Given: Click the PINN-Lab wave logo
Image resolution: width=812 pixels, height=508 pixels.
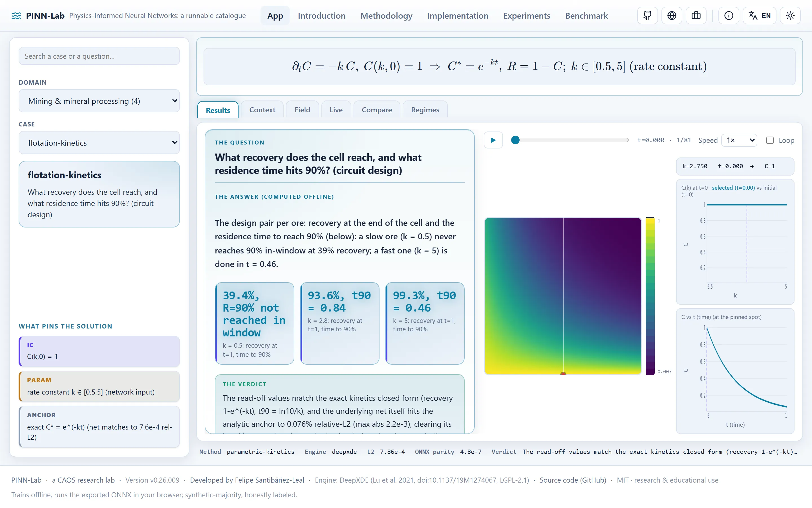Looking at the screenshot, I should 16,16.
